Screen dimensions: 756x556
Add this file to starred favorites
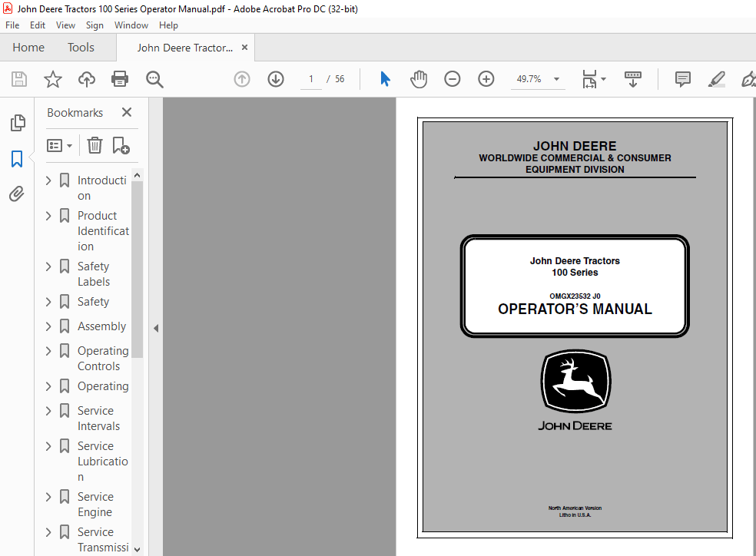tap(52, 79)
